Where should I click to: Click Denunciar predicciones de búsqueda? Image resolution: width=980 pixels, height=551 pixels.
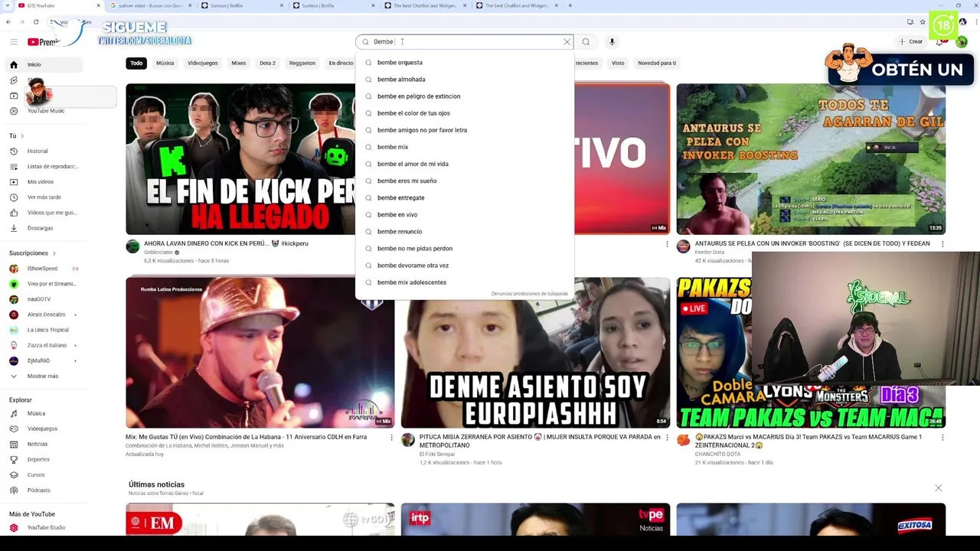(530, 294)
